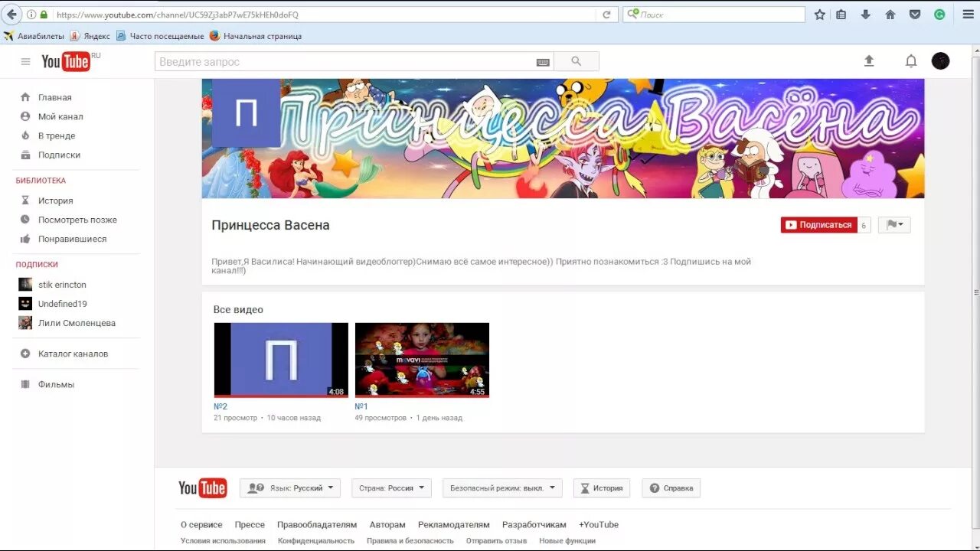
Task: Click the browser back arrow button
Action: [12, 15]
